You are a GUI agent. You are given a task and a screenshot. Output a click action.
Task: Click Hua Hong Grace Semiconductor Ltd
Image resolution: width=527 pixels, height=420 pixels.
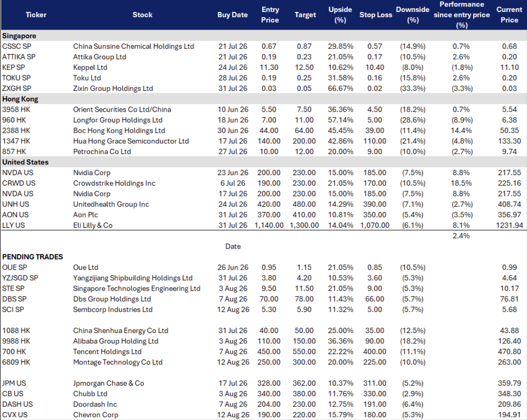131,141
